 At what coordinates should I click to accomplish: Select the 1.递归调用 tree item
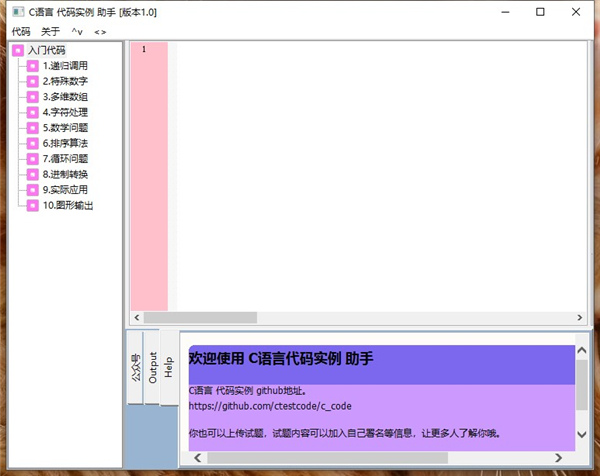65,66
